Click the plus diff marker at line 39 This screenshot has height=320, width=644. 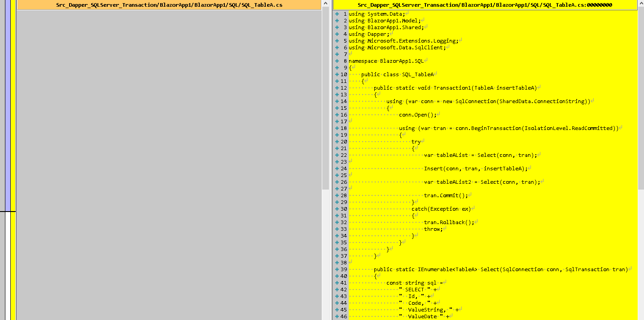(337, 269)
